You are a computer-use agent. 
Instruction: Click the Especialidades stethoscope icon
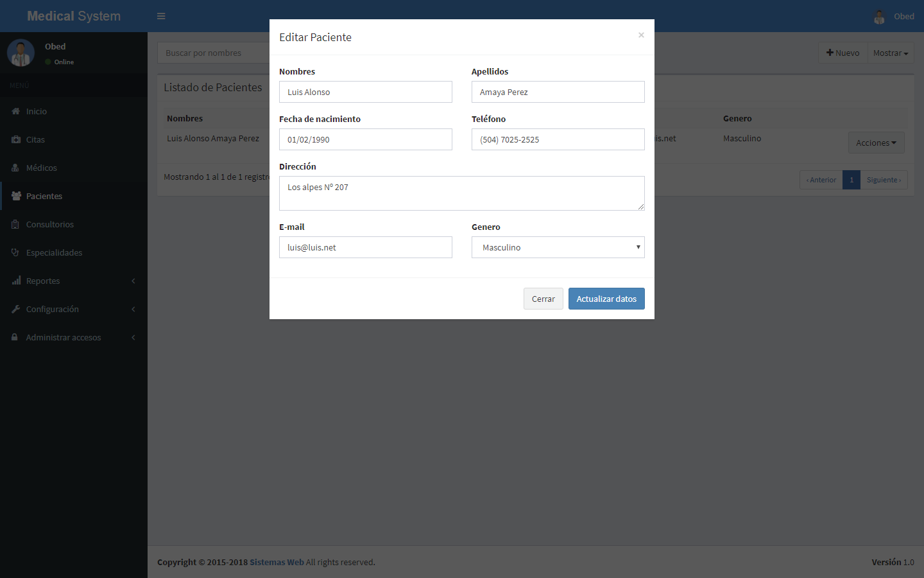click(x=15, y=252)
